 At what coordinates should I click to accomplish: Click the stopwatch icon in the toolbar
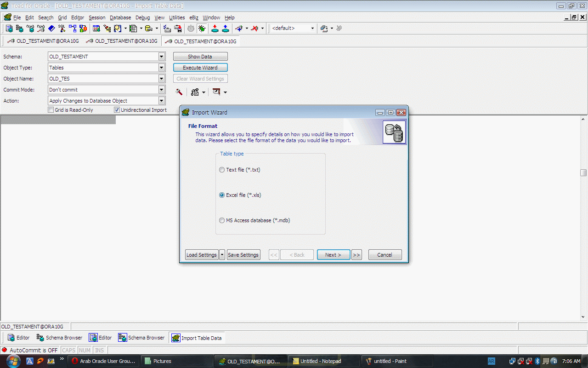pyautogui.click(x=191, y=29)
